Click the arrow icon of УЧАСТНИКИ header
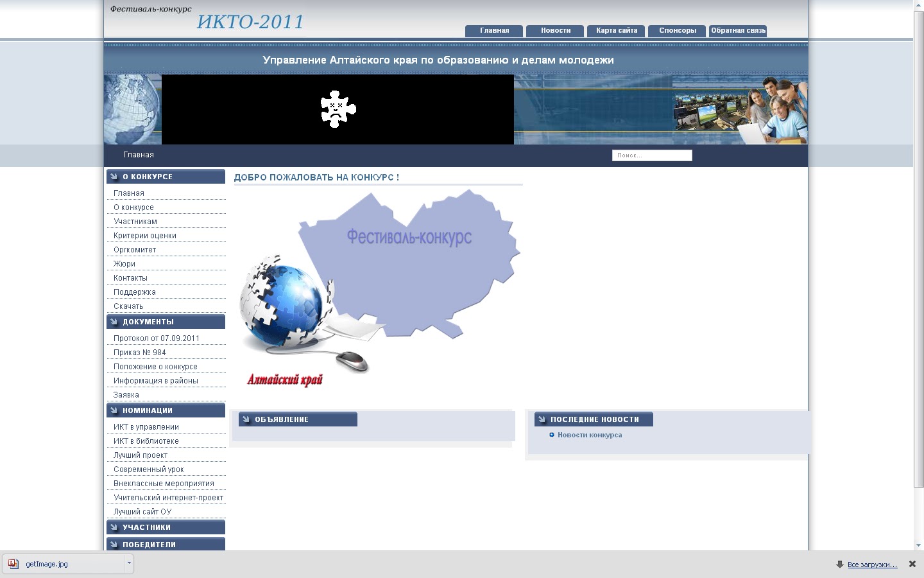 click(114, 527)
